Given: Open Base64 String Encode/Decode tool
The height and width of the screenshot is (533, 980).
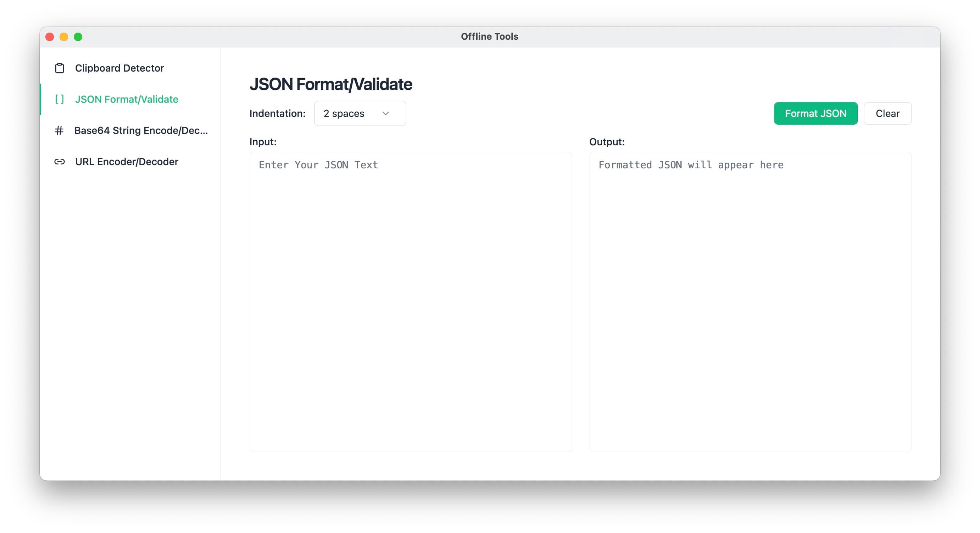Looking at the screenshot, I should point(130,130).
